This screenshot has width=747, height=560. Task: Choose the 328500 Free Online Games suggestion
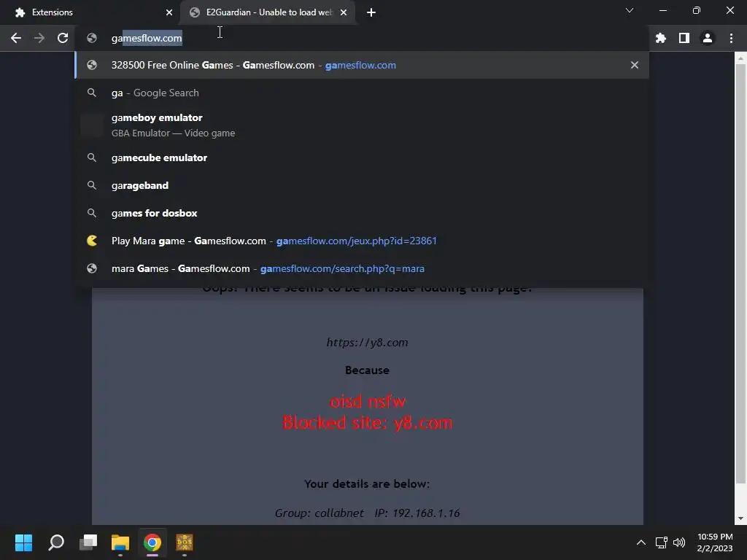tap(362, 65)
